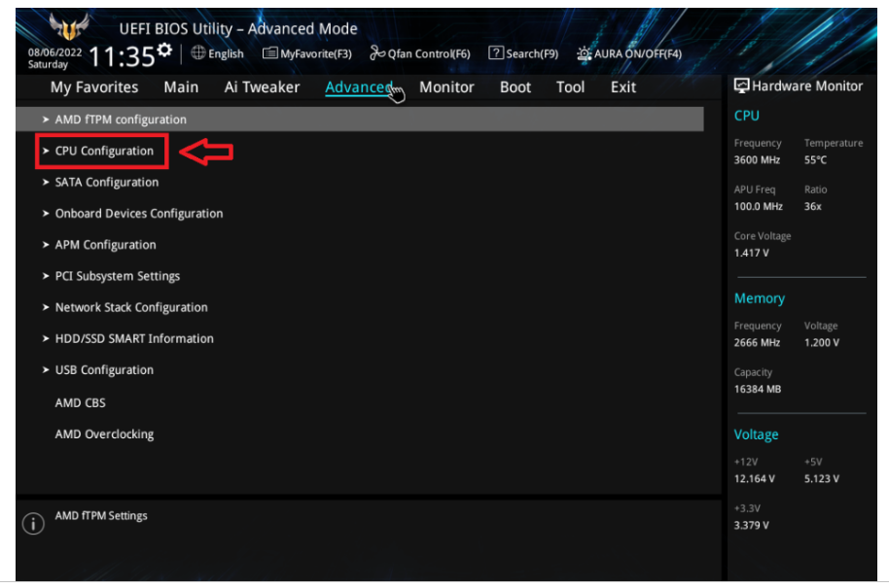The width and height of the screenshot is (889, 588).
Task: Open Network Stack Configuration
Action: click(x=131, y=307)
